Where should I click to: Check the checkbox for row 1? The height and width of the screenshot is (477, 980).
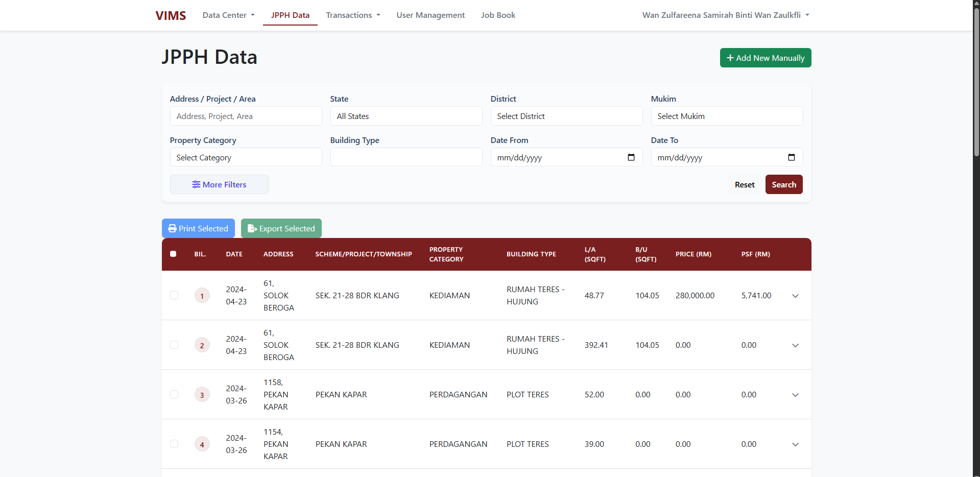174,295
